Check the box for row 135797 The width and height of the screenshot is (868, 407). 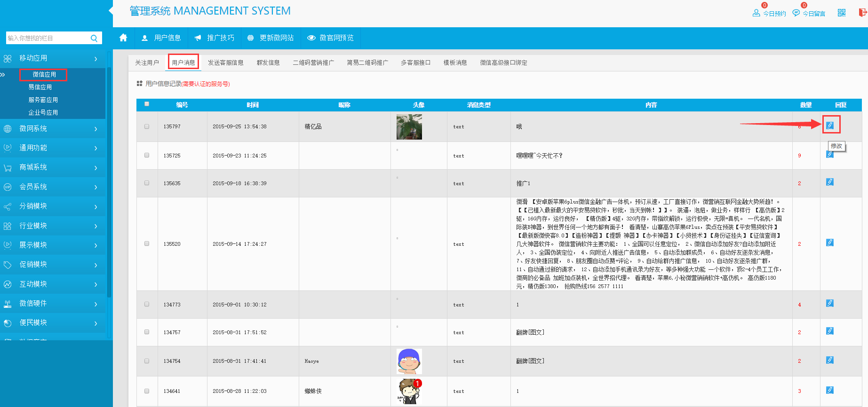[147, 126]
